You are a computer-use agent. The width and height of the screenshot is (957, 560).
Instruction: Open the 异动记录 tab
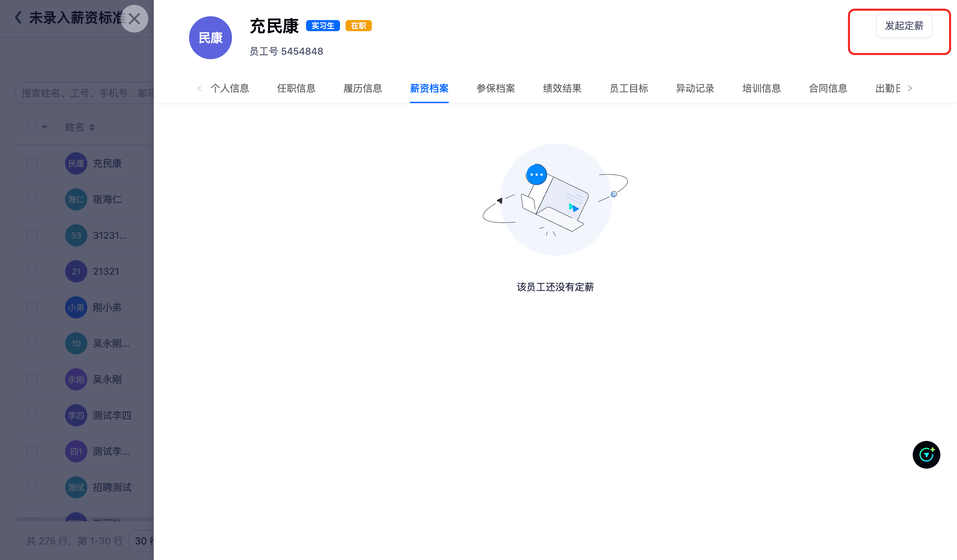coord(695,89)
